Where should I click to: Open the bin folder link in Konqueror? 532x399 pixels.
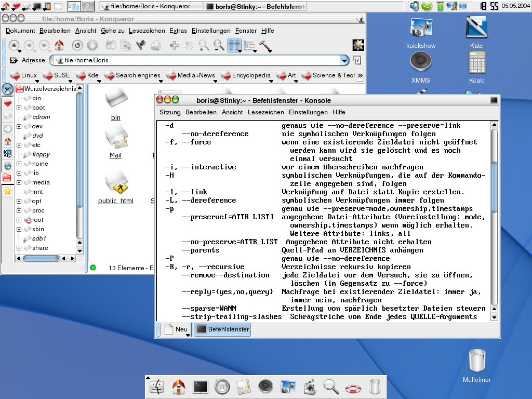[116, 118]
